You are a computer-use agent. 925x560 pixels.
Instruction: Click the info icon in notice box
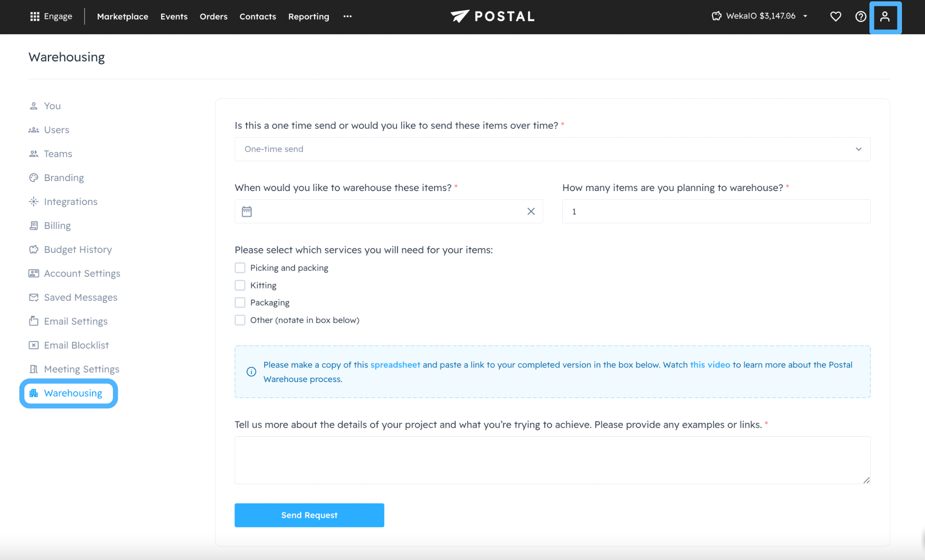[x=252, y=372]
